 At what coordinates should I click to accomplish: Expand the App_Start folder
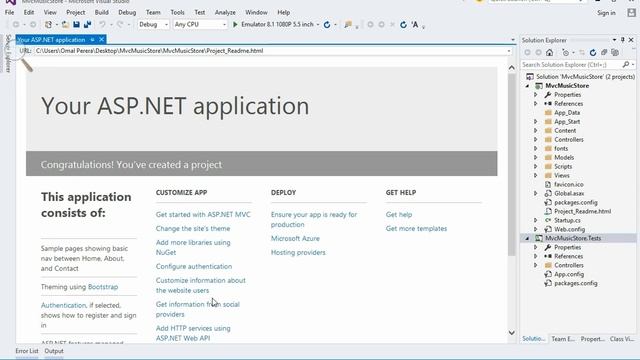pos(536,122)
